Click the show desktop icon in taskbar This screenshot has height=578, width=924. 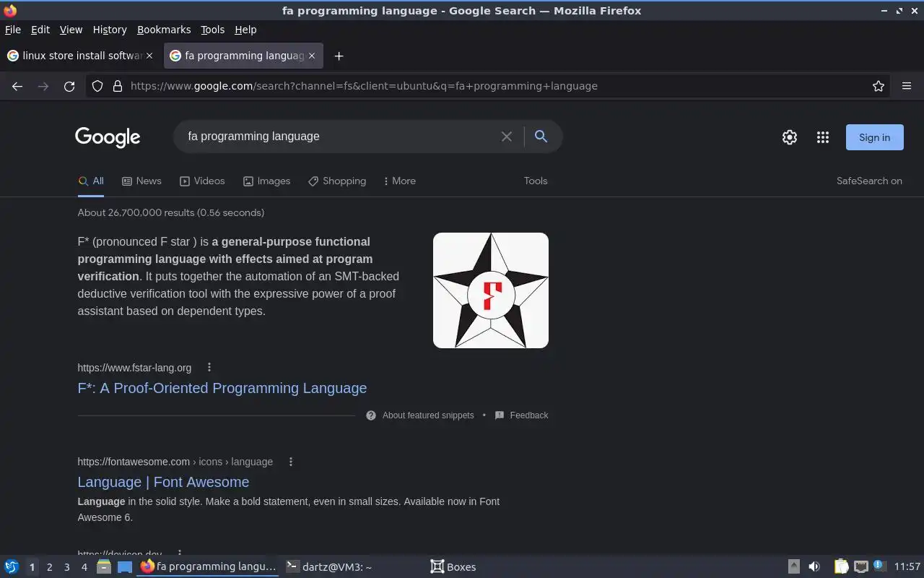point(125,567)
